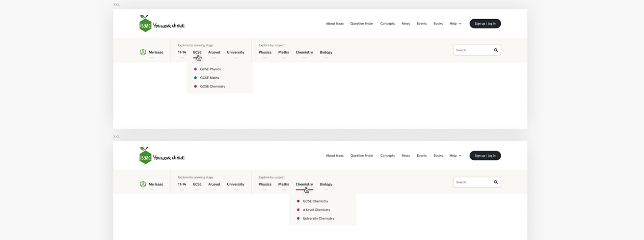Click the red dot beside A Level Chemistry
Image resolution: width=644 pixels, height=240 pixels.
[298, 210]
